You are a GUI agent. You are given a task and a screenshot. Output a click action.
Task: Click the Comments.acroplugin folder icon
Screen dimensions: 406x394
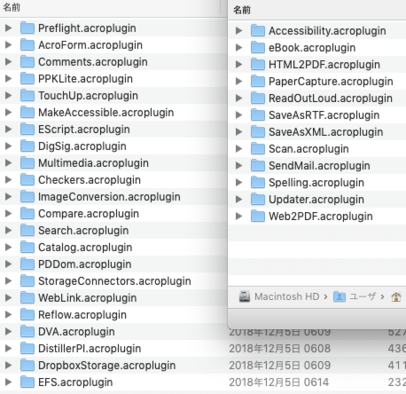pos(27,62)
